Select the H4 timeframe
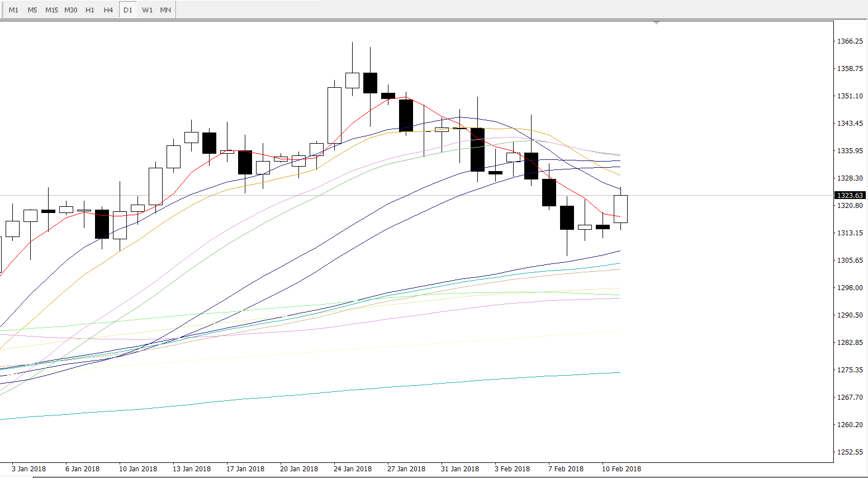The image size is (868, 478). [108, 10]
